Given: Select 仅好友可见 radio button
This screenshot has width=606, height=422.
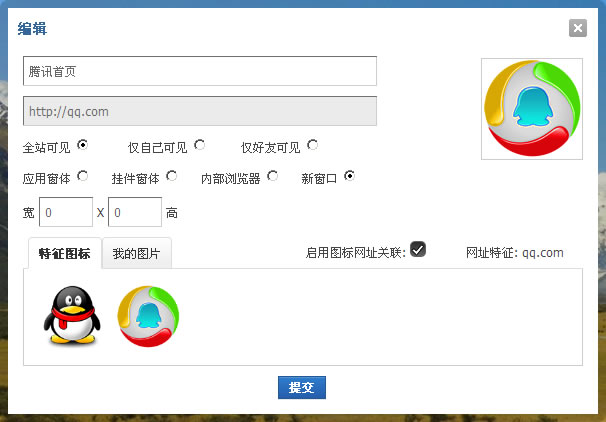Looking at the screenshot, I should coord(312,145).
